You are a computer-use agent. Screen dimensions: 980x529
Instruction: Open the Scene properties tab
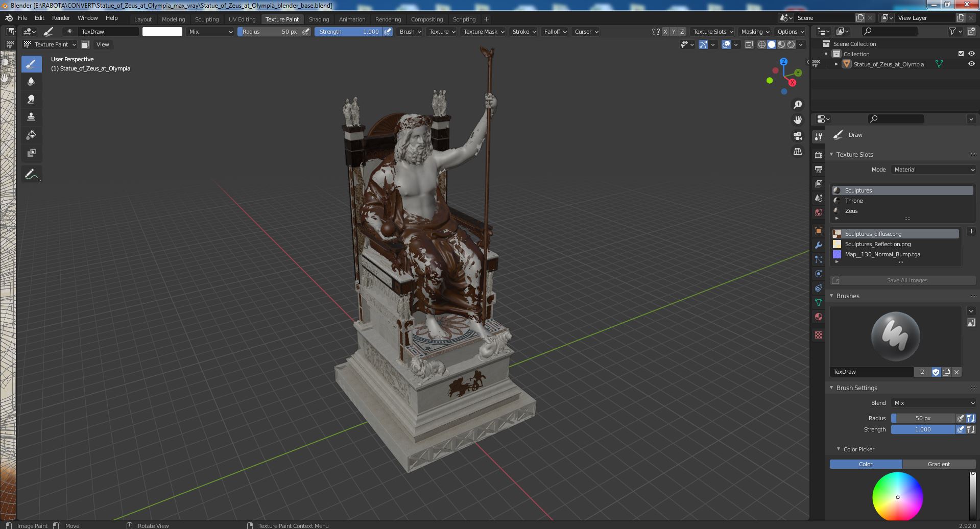pyautogui.click(x=819, y=198)
